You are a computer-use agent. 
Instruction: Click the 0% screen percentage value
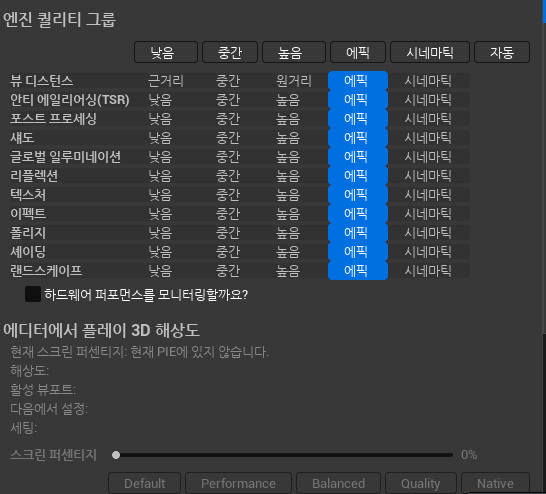(x=469, y=455)
